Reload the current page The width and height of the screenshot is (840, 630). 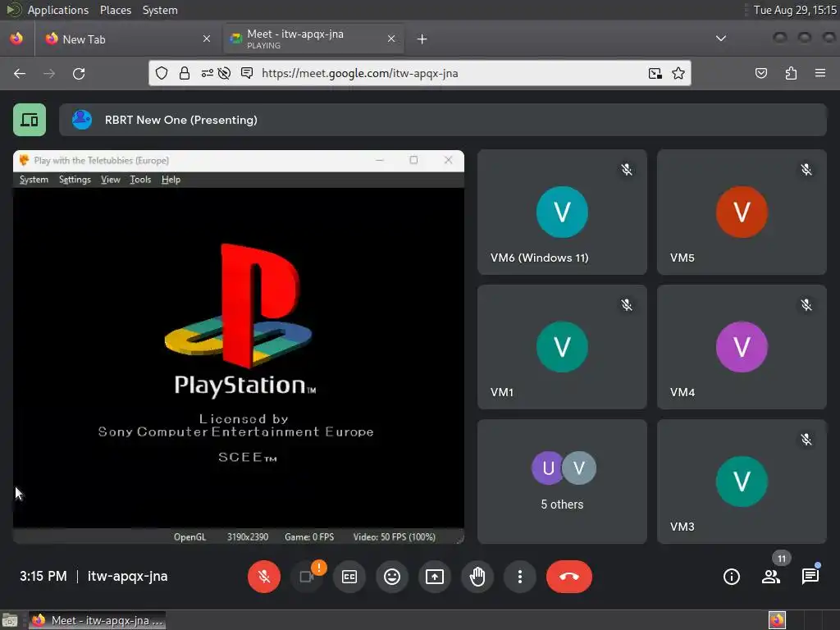point(79,73)
